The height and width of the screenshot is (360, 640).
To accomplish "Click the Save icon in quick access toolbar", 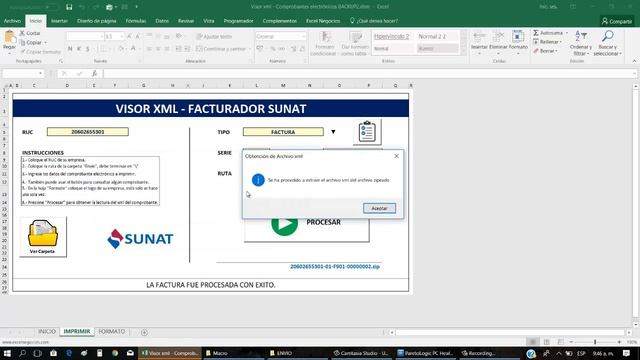I will point(69,7).
